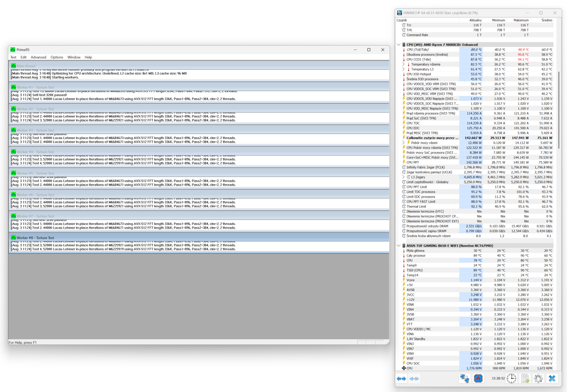Viewport: 567px width, 392px height.
Task: Reset the sensor clock timer icon
Action: point(512,378)
